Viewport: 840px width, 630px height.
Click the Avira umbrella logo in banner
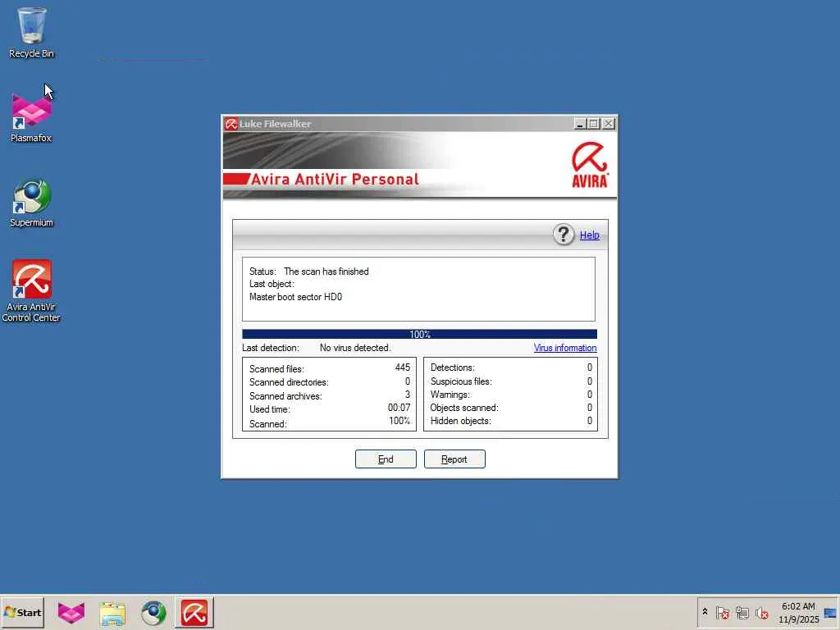(589, 164)
